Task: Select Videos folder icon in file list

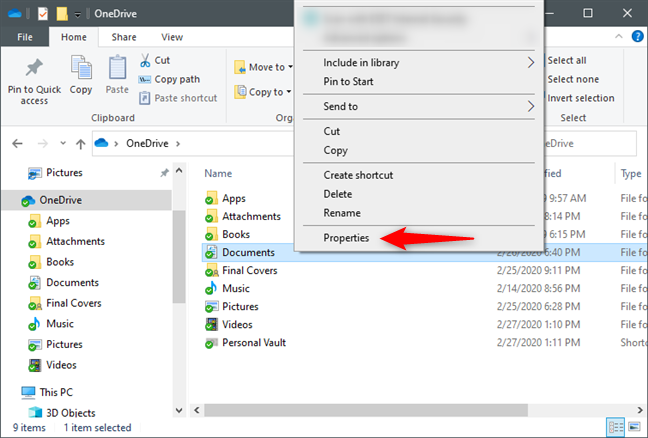Action: [211, 324]
